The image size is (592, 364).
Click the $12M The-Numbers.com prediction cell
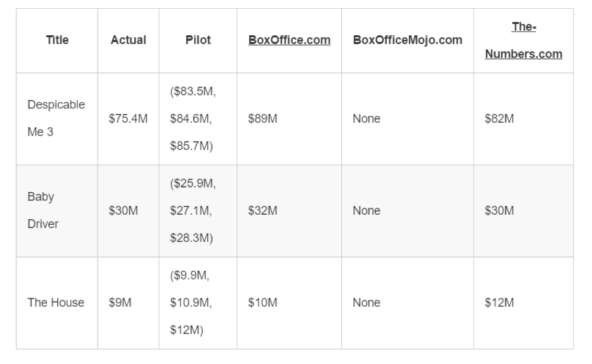(x=499, y=303)
